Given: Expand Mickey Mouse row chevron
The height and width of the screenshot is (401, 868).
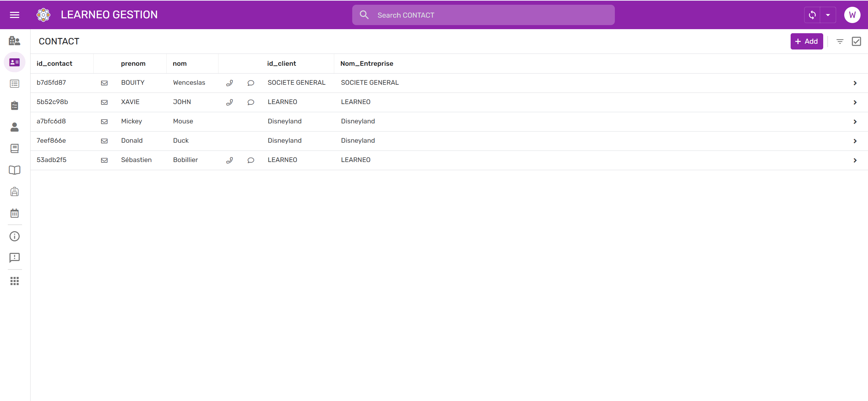Looking at the screenshot, I should pos(855,122).
